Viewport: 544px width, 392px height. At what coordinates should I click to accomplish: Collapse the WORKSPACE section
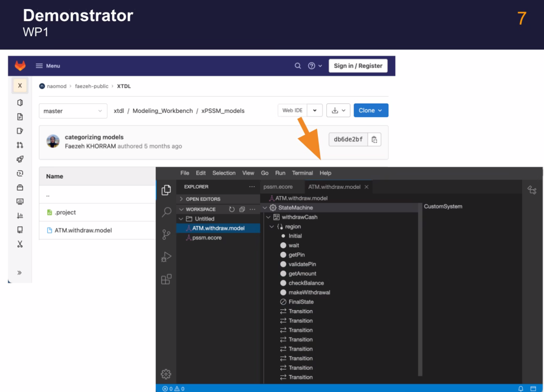pos(200,209)
